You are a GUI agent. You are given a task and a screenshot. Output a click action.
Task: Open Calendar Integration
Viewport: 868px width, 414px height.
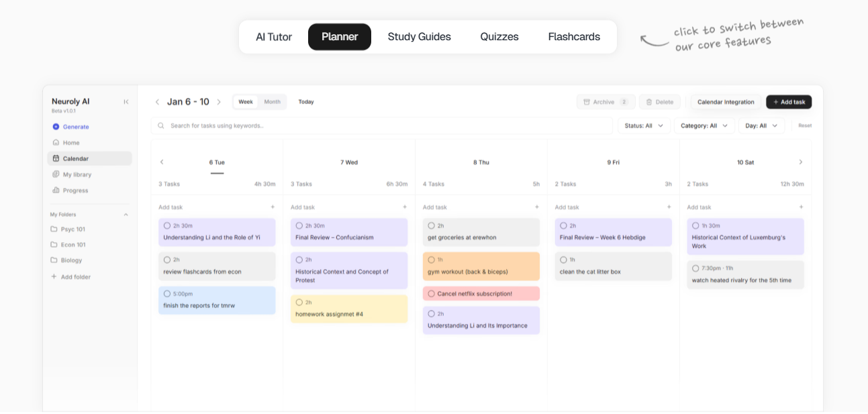click(725, 101)
